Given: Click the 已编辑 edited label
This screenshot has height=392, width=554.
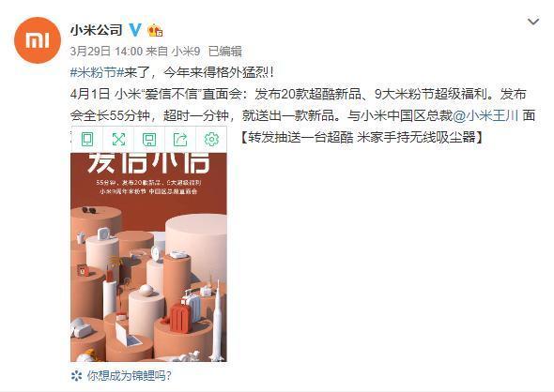Looking at the screenshot, I should (225, 52).
